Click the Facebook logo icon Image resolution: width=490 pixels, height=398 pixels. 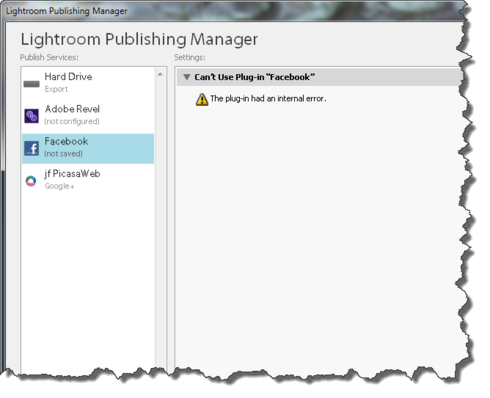click(x=32, y=148)
